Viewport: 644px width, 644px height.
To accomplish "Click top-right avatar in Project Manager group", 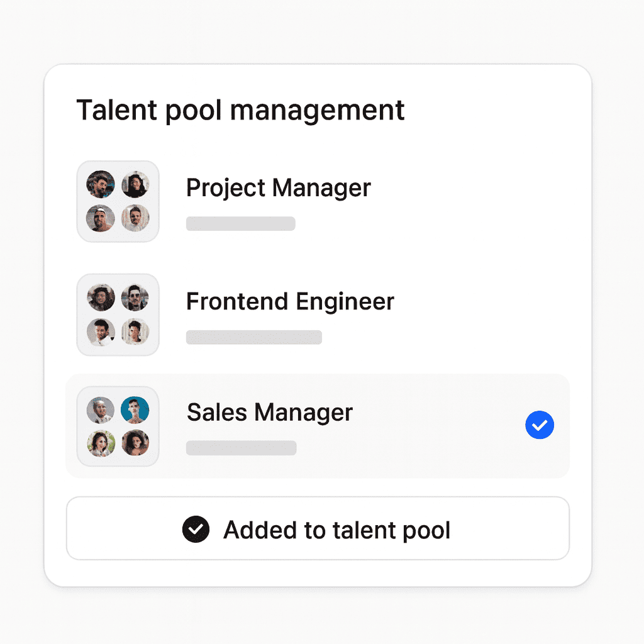I will (135, 184).
